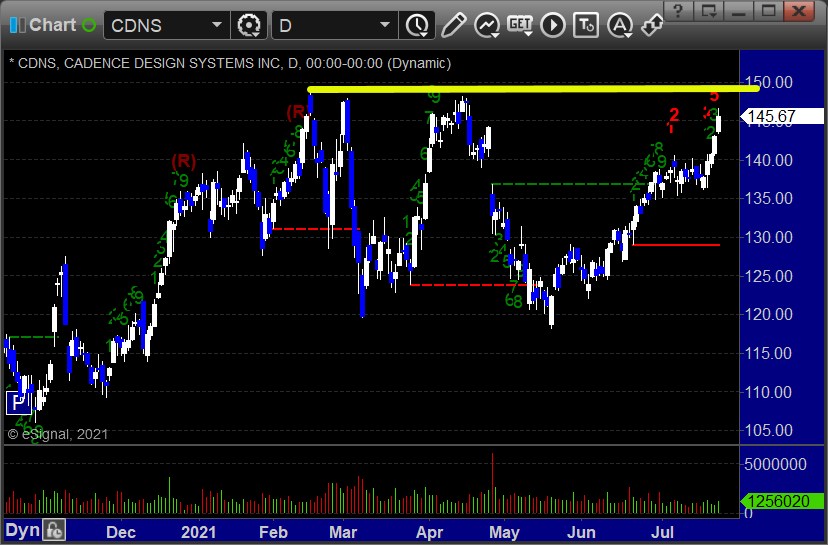Close the chart window
Screen dimensions: 828x545
click(x=799, y=11)
